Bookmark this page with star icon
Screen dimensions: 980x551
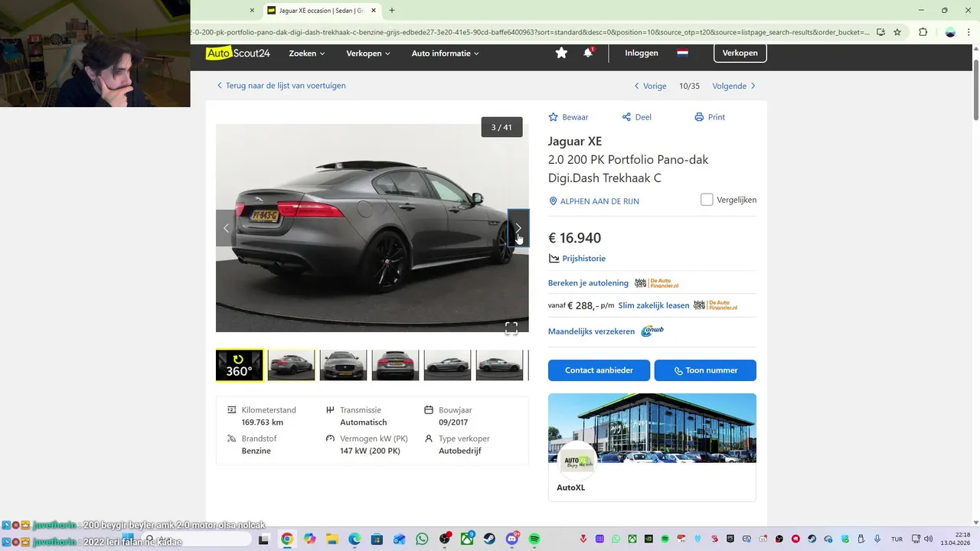click(897, 32)
